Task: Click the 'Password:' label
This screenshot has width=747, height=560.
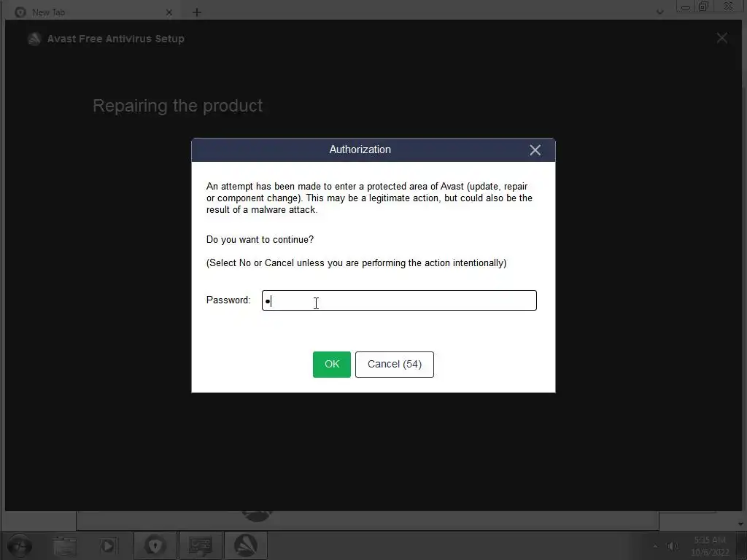Action: 228,300
